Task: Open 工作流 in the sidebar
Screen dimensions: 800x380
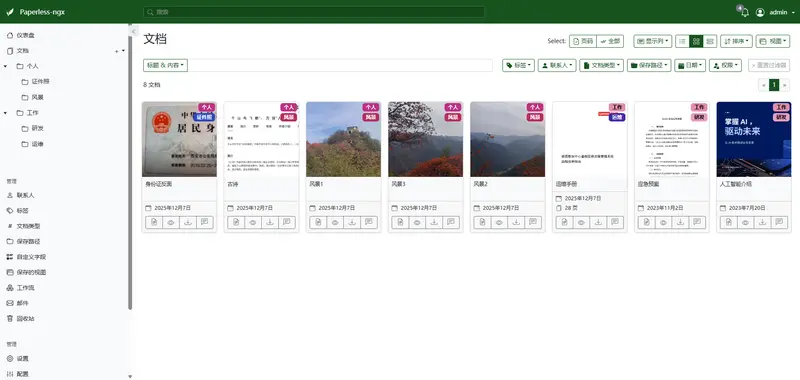Action: [x=20, y=288]
